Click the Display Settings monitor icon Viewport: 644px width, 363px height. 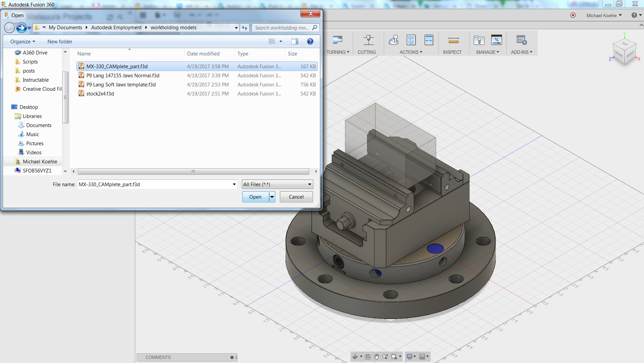pyautogui.click(x=409, y=357)
